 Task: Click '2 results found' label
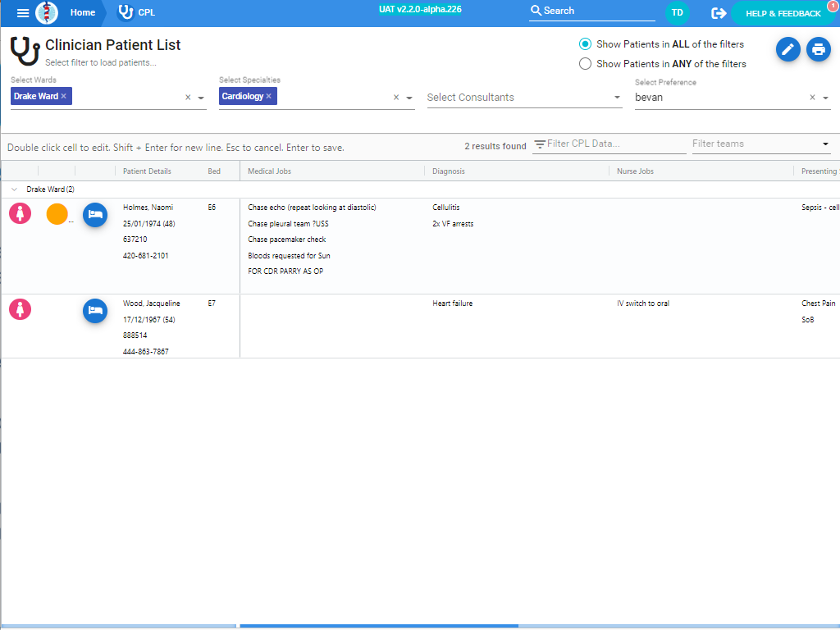coord(495,146)
